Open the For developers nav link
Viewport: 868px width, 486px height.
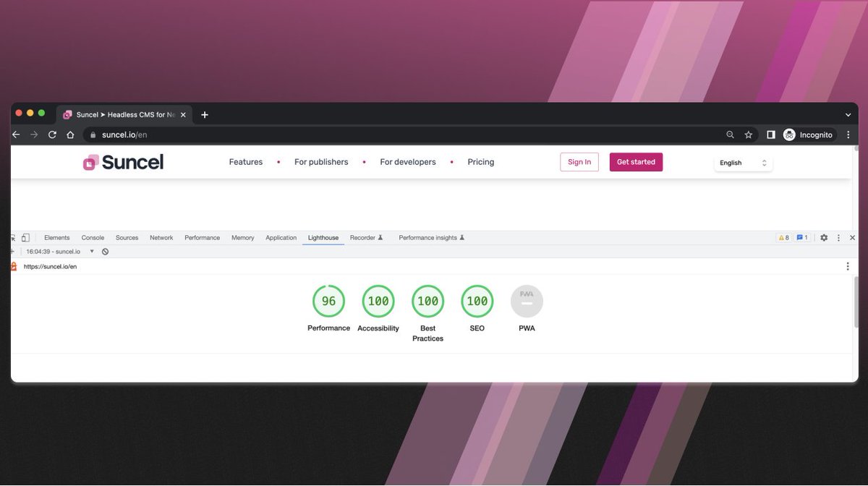408,162
